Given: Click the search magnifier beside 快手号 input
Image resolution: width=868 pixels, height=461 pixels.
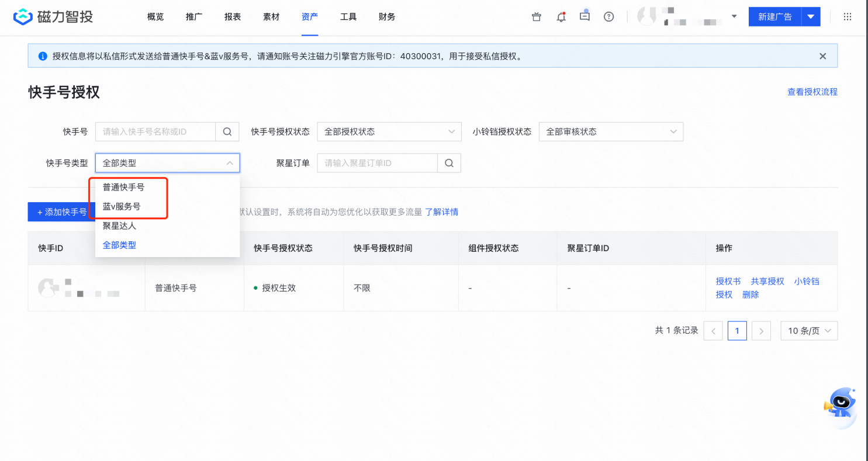Looking at the screenshot, I should click(x=227, y=131).
